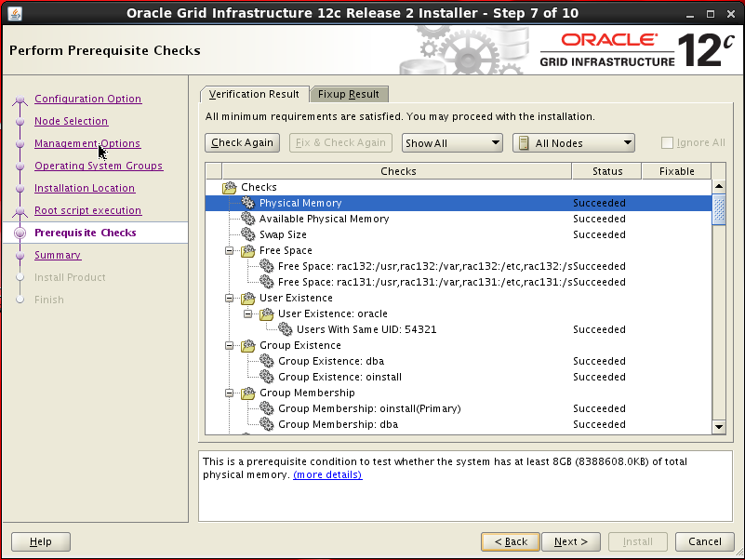Image resolution: width=745 pixels, height=560 pixels.
Task: Click the gear icon beside Available Physical Memory
Action: click(248, 219)
